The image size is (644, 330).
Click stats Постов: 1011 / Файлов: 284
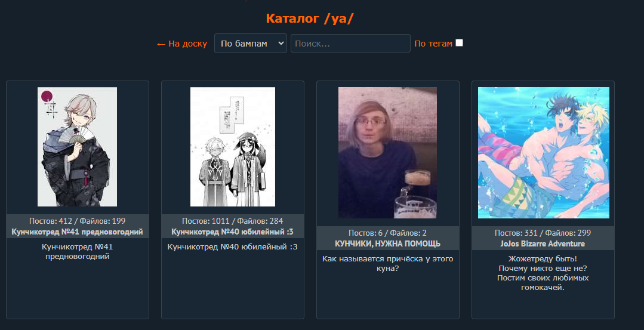point(232,221)
